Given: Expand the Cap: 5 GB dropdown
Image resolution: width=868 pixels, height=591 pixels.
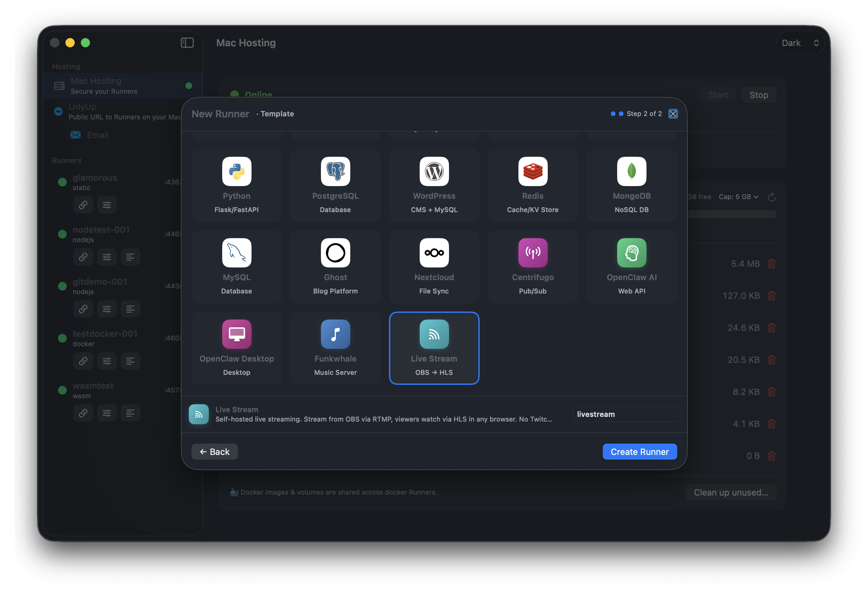Looking at the screenshot, I should point(738,197).
